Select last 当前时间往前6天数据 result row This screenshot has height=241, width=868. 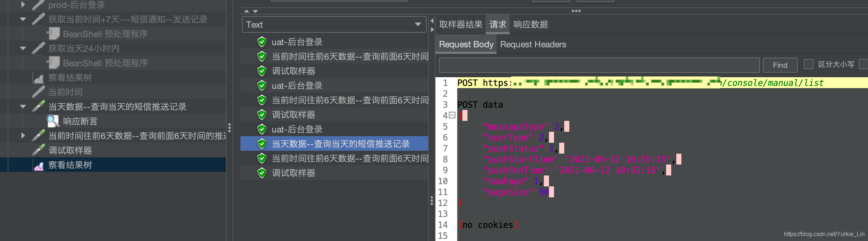click(334, 158)
